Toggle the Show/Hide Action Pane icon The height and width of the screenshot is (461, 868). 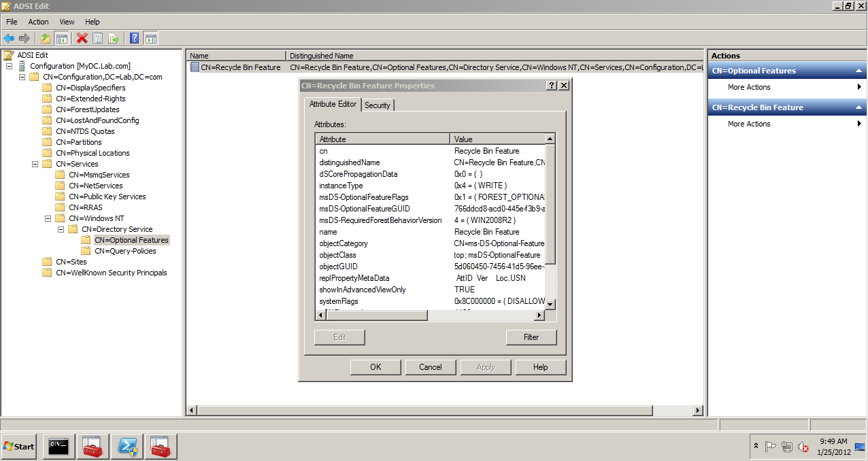coord(149,38)
